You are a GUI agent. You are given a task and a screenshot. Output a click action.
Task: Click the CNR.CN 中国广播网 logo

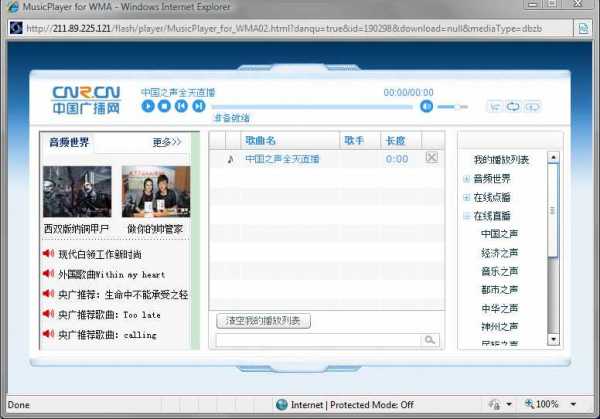pos(86,100)
